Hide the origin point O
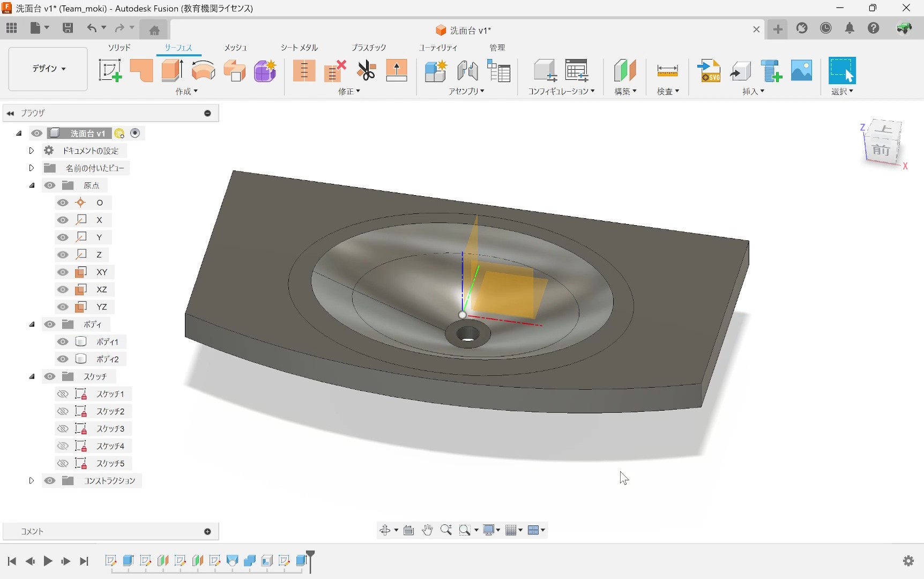924x579 pixels. coord(63,203)
